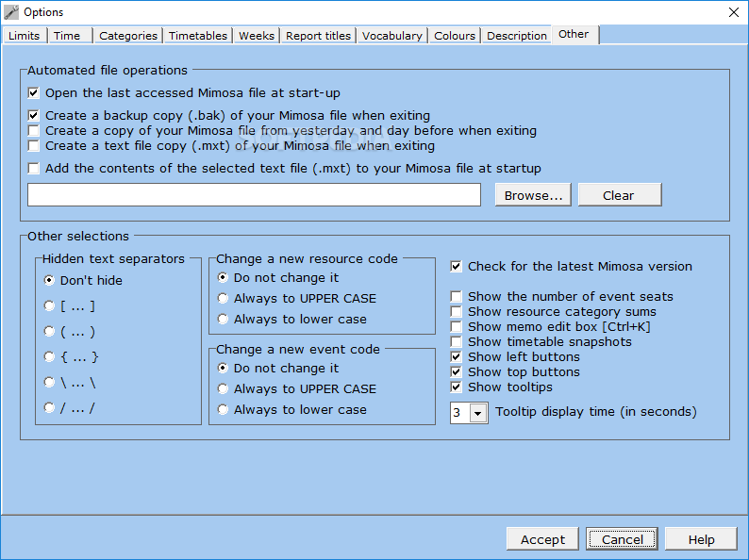Click the Cancel button

pyautogui.click(x=622, y=539)
